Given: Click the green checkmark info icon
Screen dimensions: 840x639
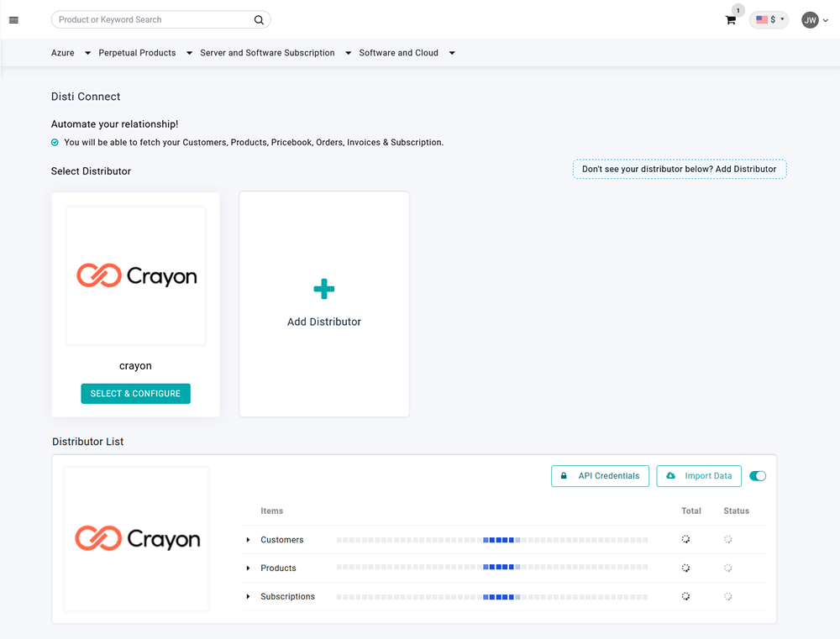Looking at the screenshot, I should pos(55,143).
